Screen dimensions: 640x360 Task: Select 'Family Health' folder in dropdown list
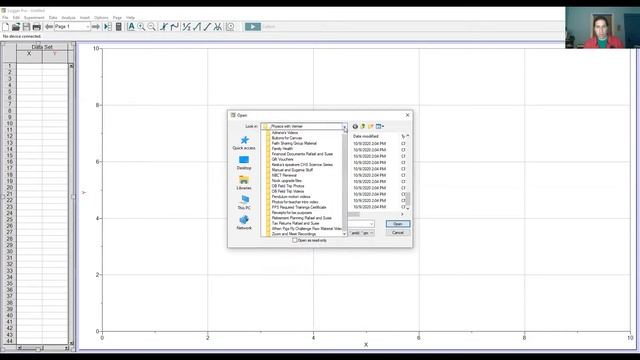[x=282, y=149]
